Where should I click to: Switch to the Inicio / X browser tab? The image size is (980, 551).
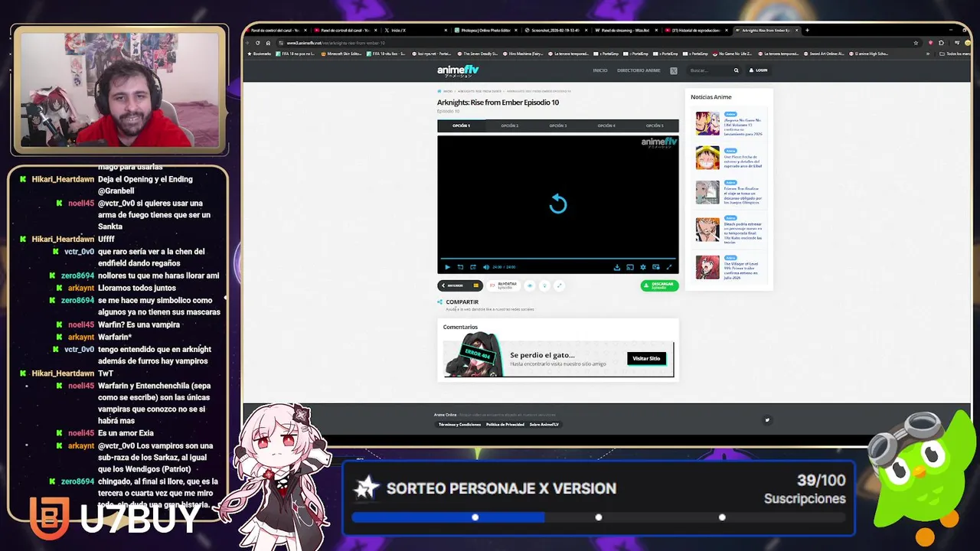[x=416, y=31]
